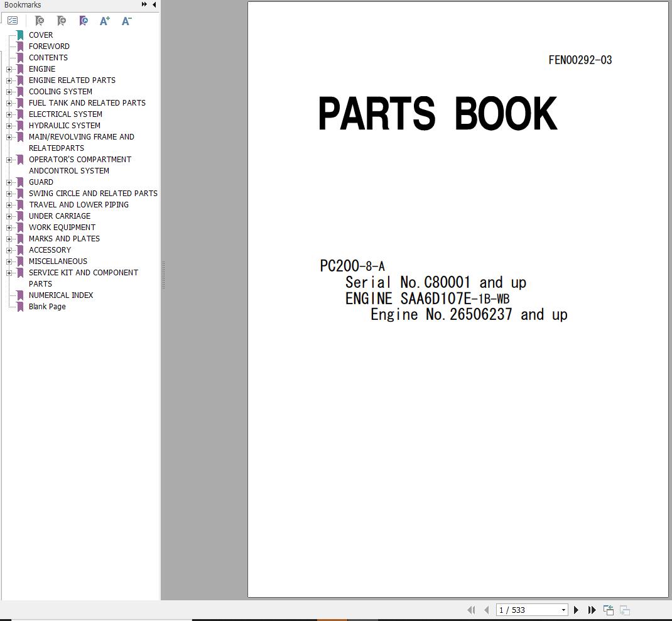672x621 pixels.
Task: Select the GUARD bookmark label
Action: click(x=41, y=182)
